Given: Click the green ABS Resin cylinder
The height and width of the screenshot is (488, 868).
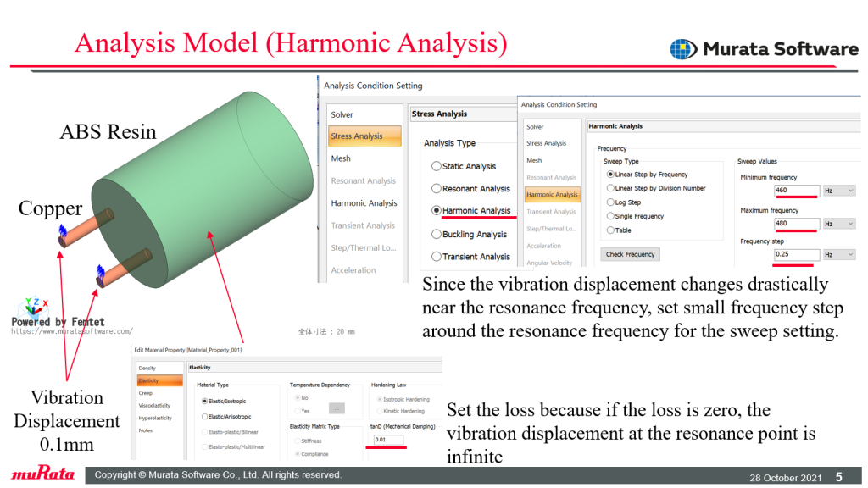Looking at the screenshot, I should click(205, 188).
